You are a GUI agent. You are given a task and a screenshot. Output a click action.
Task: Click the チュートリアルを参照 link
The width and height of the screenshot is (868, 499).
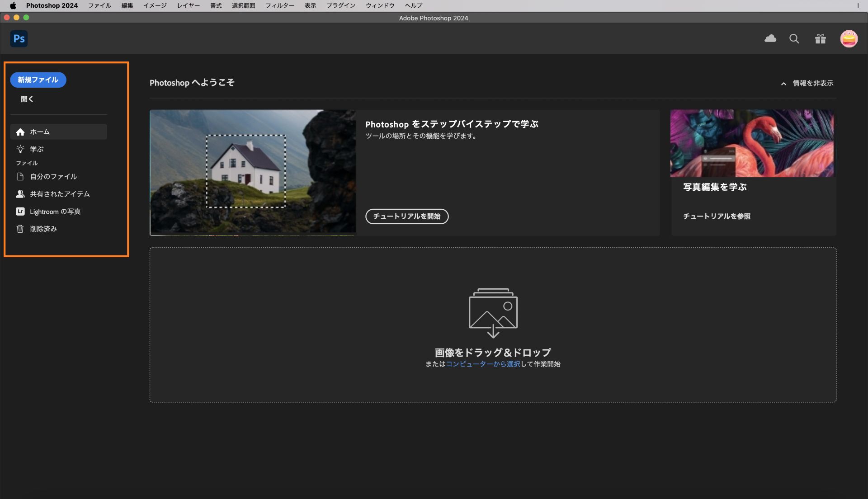point(717,216)
